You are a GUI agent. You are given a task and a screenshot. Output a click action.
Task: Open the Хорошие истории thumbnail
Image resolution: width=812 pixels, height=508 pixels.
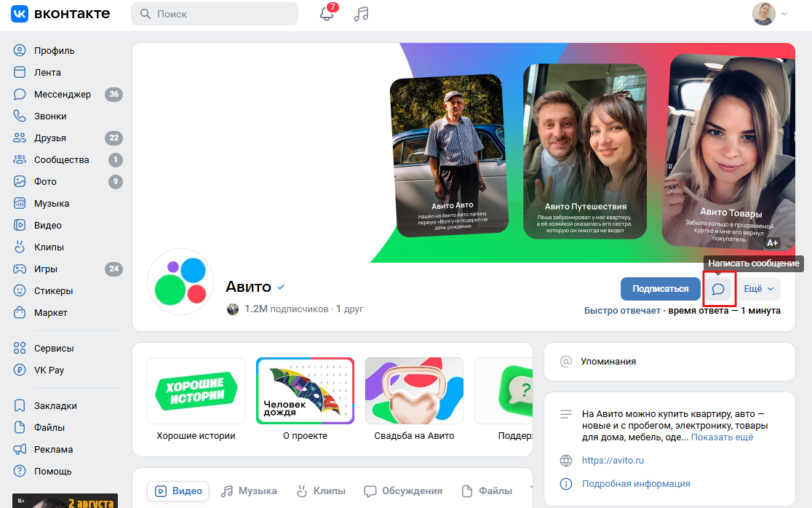(196, 391)
